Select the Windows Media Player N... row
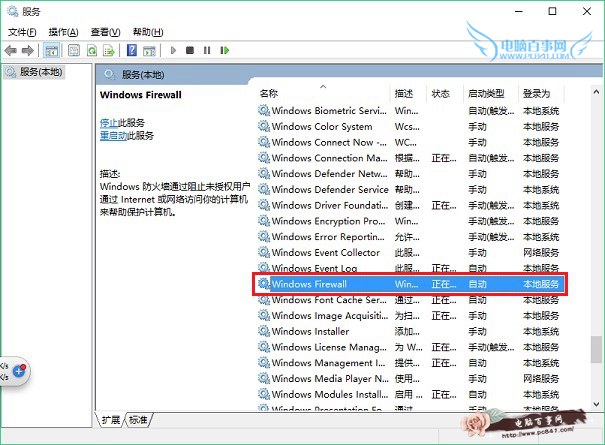This screenshot has width=605, height=445. click(410, 379)
